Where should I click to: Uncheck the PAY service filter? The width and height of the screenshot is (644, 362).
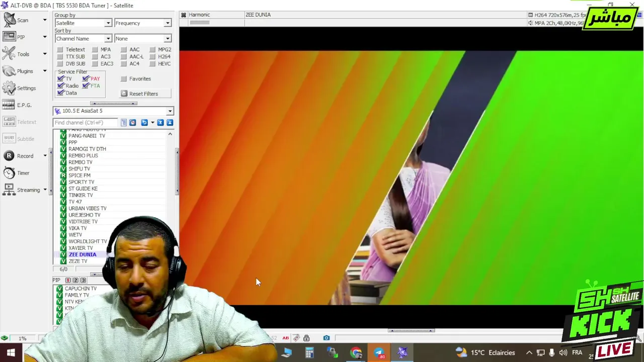click(x=86, y=79)
